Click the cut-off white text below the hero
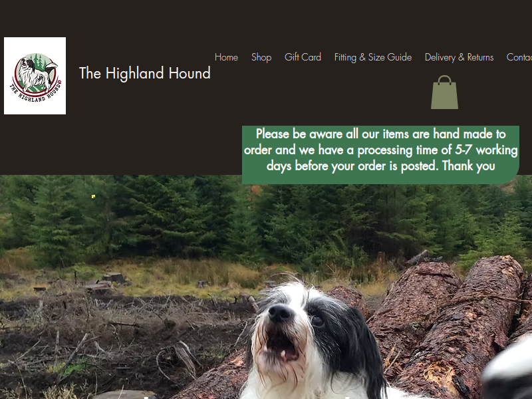Image resolution: width=532 pixels, height=399 pixels. point(246,397)
